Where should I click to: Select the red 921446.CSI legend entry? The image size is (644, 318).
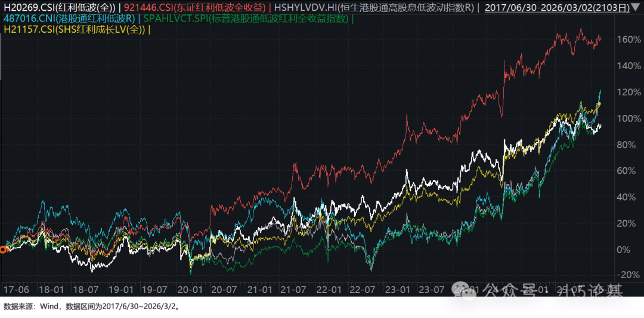(194, 7)
